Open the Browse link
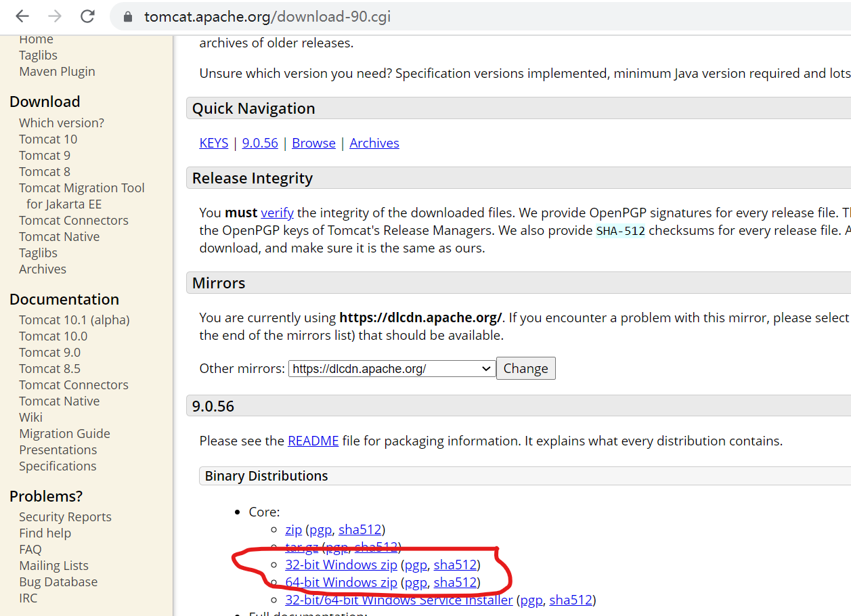The width and height of the screenshot is (851, 616). (x=313, y=143)
